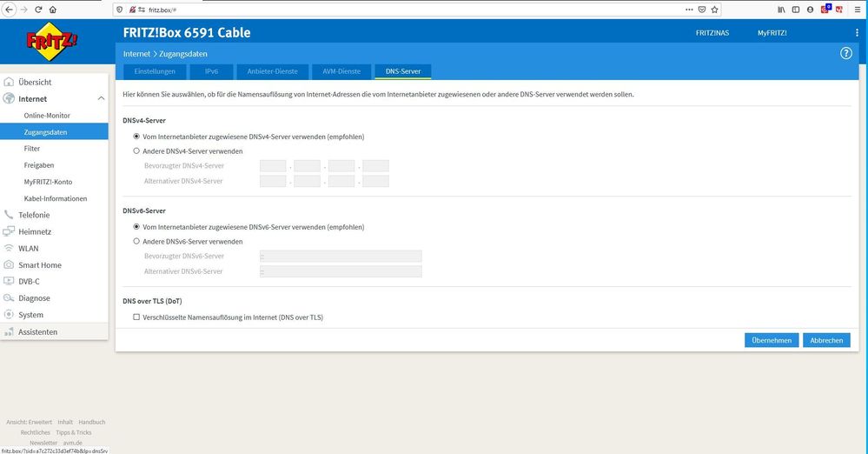
Task: Open MyFRITZ!-Konto submenu item
Action: [48, 182]
